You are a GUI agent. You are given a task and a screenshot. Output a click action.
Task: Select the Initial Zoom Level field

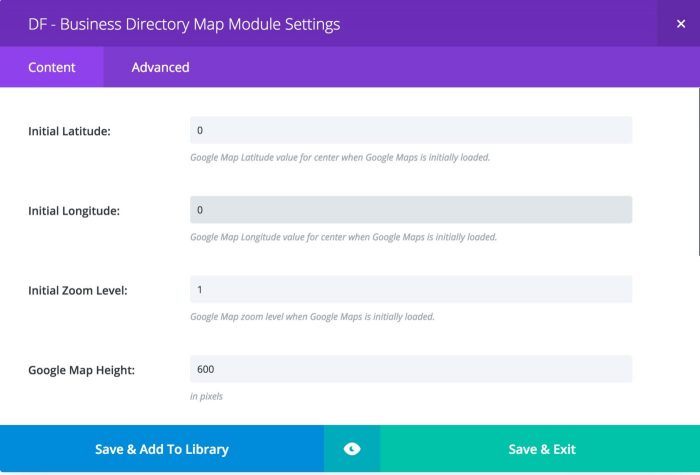tap(411, 289)
